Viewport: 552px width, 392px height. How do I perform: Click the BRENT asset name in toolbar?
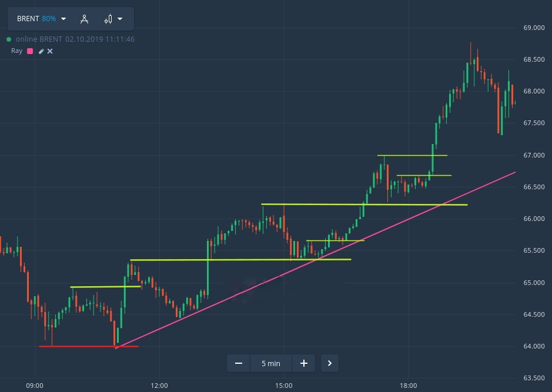(x=28, y=19)
